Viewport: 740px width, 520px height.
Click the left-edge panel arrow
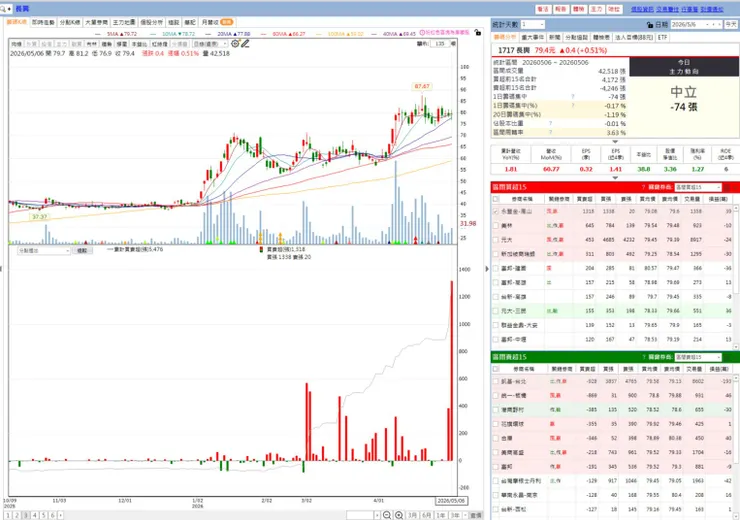(x=1, y=269)
